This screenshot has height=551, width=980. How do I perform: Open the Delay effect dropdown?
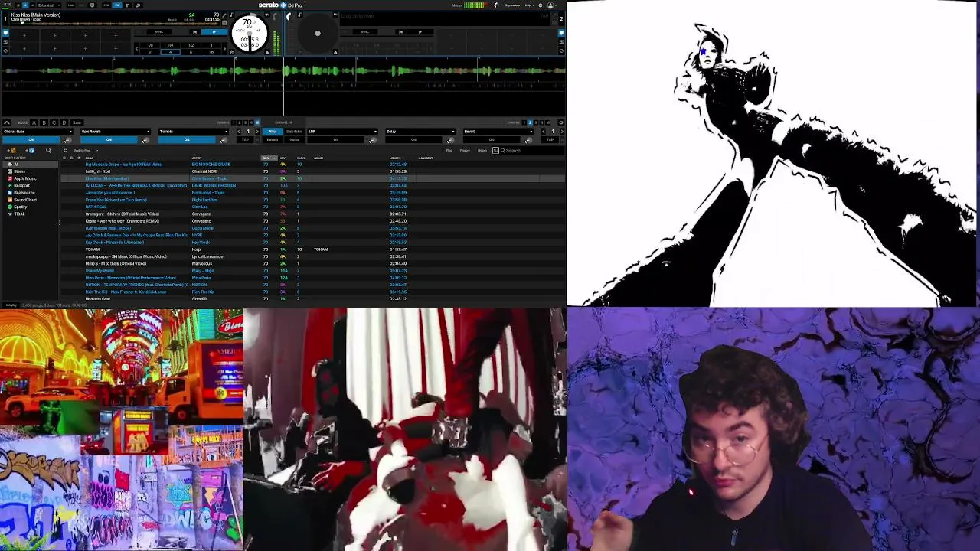421,132
